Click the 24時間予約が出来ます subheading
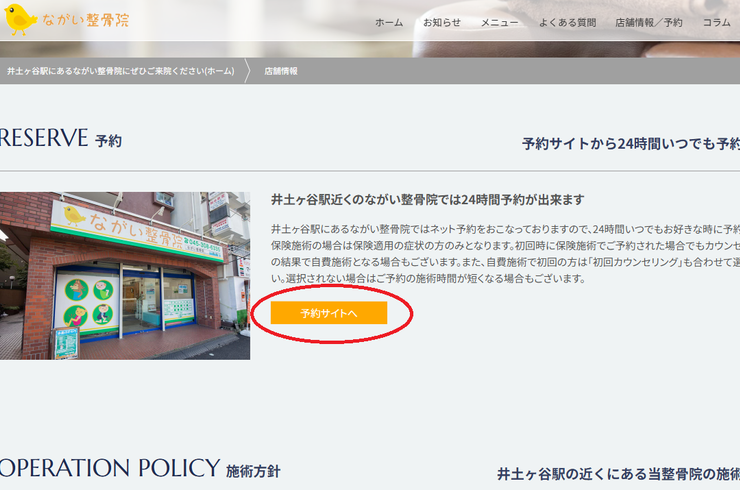 pos(427,200)
